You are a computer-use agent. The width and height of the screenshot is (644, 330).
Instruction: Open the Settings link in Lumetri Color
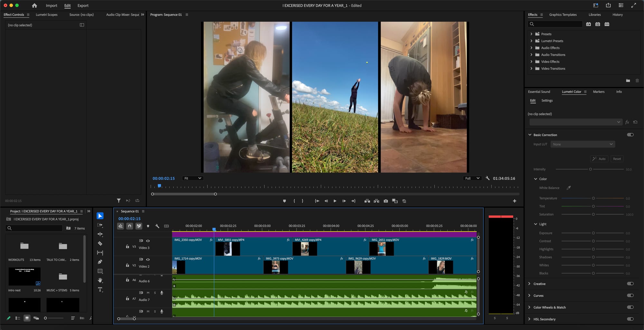tap(547, 100)
